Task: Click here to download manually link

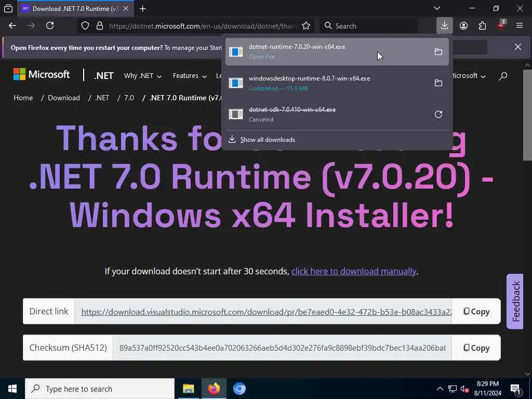Action: [x=353, y=271]
